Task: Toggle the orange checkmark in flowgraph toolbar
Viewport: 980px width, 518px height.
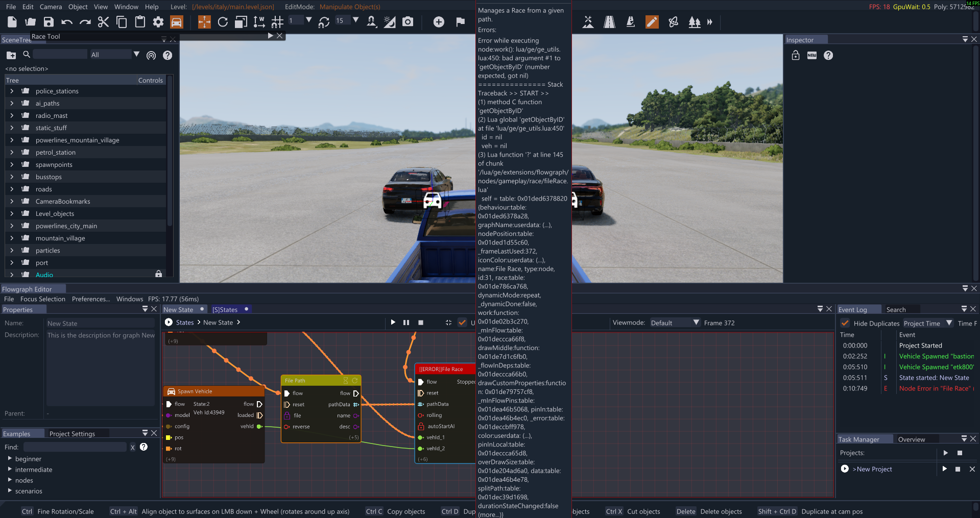Action: (x=462, y=323)
